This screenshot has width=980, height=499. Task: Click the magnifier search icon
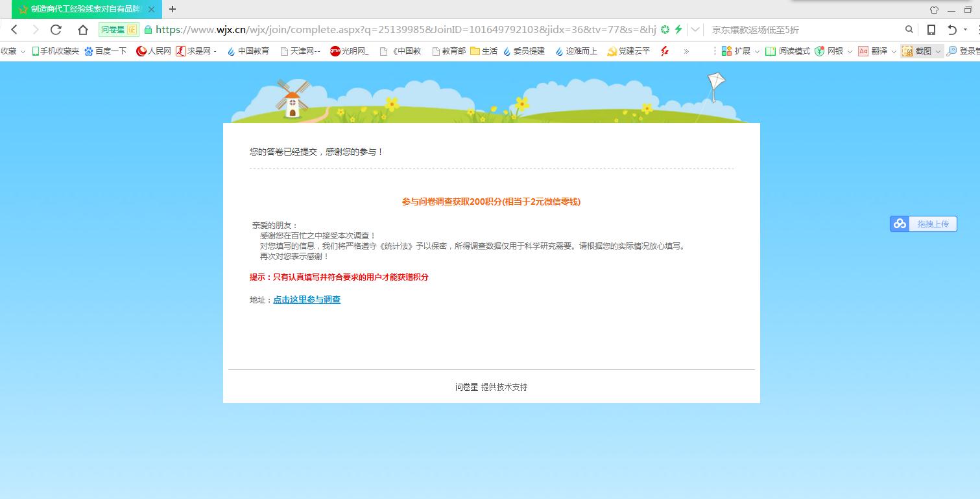(909, 30)
